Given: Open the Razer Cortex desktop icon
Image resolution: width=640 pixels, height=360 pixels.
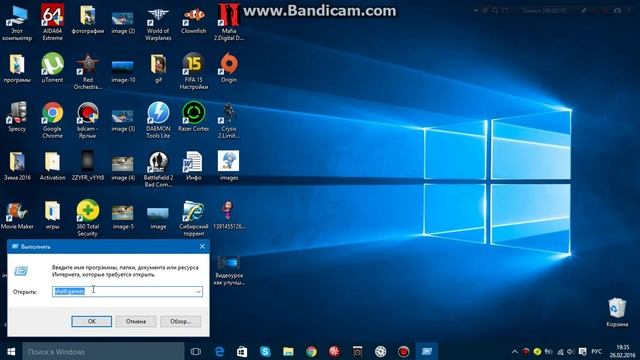Looking at the screenshot, I should point(193,117).
